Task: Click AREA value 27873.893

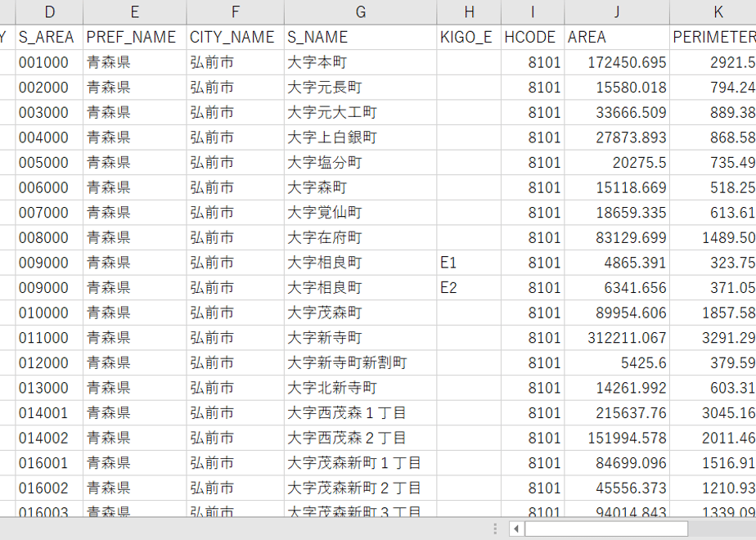Action: pos(617,137)
